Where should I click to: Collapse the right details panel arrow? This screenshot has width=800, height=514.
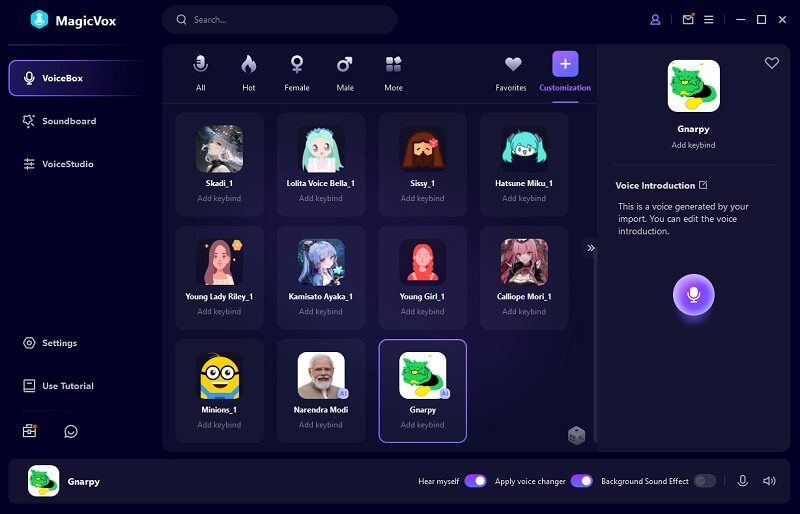pyautogui.click(x=591, y=247)
